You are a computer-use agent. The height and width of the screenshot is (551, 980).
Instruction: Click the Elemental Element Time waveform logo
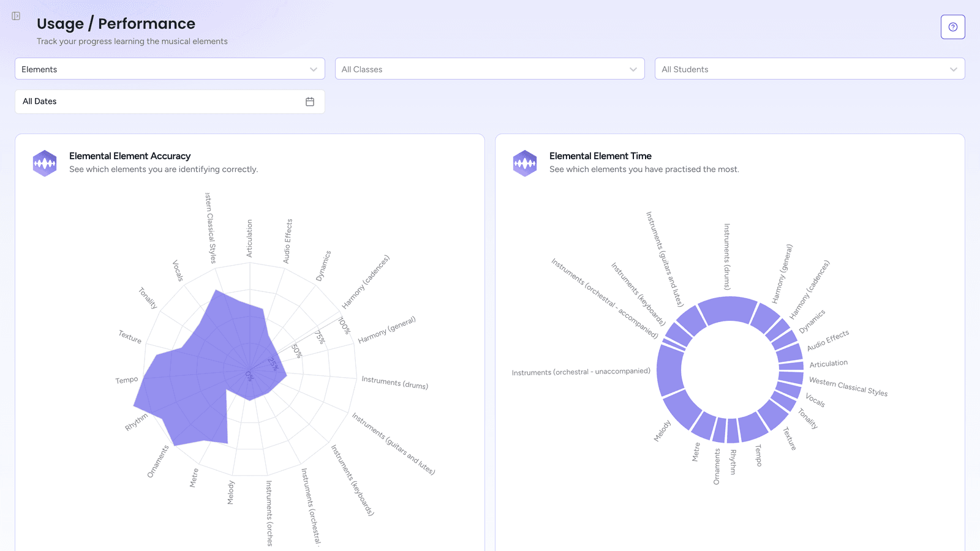[x=525, y=163]
